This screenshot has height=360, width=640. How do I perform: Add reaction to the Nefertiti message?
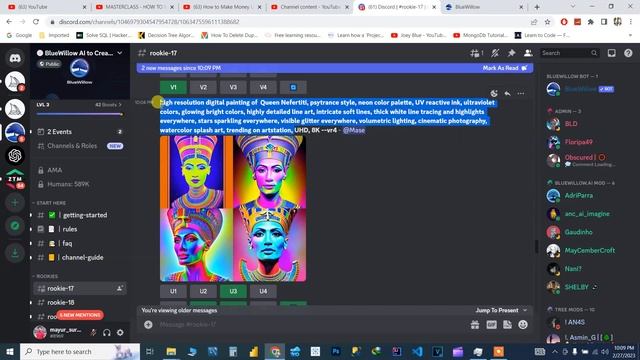click(494, 93)
